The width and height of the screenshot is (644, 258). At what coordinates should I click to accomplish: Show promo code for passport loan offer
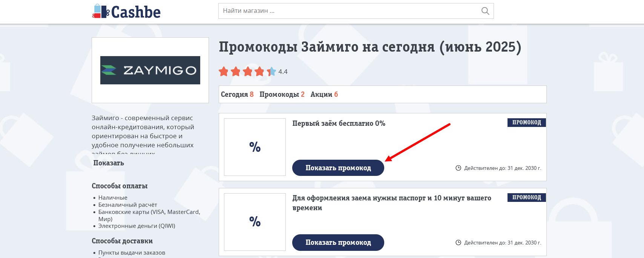tap(338, 243)
